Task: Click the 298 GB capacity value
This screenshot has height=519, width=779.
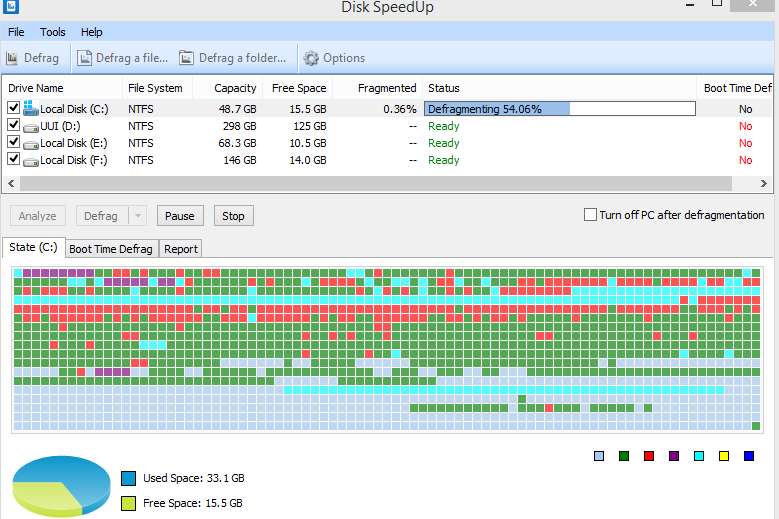Action: tap(239, 126)
